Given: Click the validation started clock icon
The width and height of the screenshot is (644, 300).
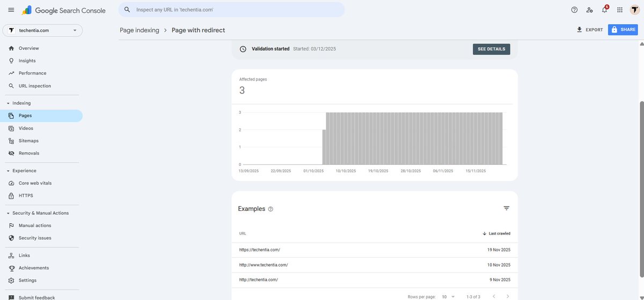Looking at the screenshot, I should [243, 49].
